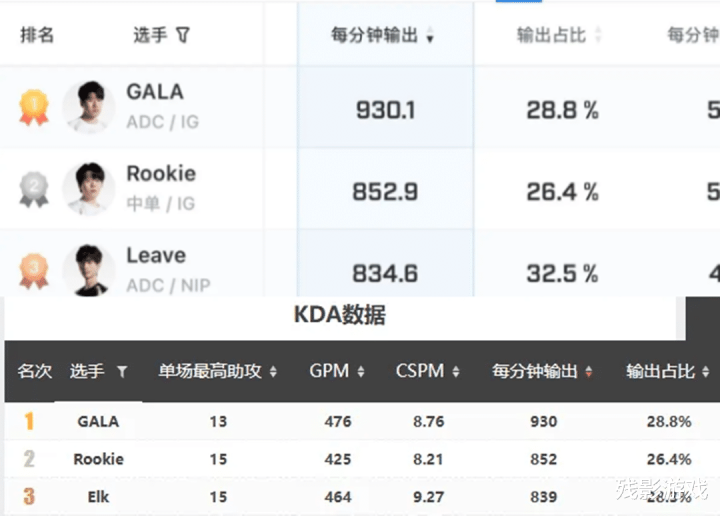
Task: Toggle the 每分钟输出 sort in KDA table
Action: (x=589, y=371)
